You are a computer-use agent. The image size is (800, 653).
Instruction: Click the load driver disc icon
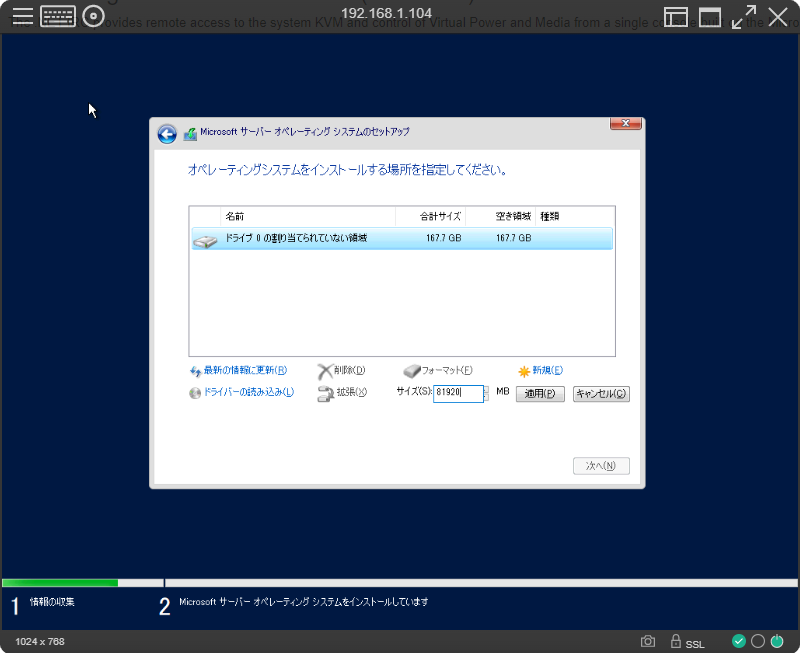click(195, 393)
